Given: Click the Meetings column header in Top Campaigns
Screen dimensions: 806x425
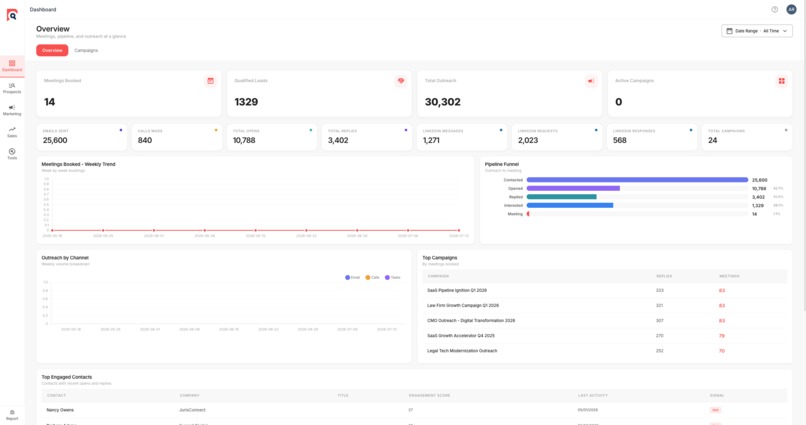Looking at the screenshot, I should click(x=729, y=276).
